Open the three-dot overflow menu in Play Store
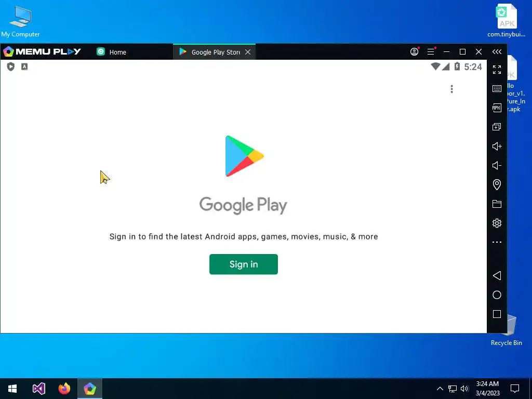532x399 pixels. (451, 89)
